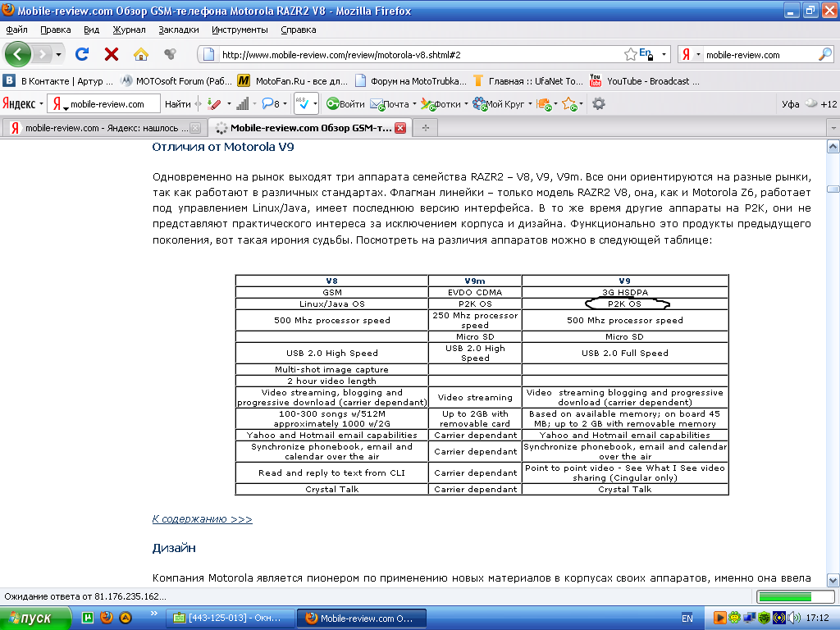840x630 pixels.
Task: Open Yandex bar favorites star icon
Action: [569, 104]
